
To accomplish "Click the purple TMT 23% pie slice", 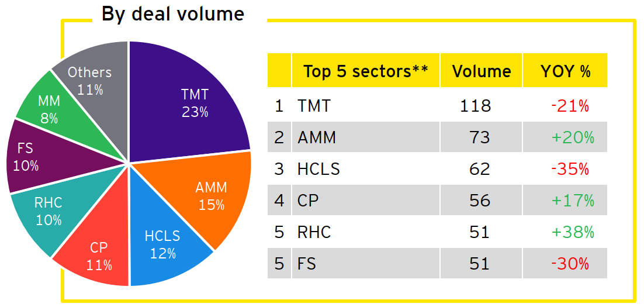I will [193, 102].
